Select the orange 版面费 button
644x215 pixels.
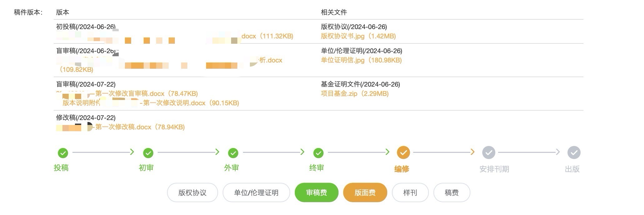tap(365, 192)
